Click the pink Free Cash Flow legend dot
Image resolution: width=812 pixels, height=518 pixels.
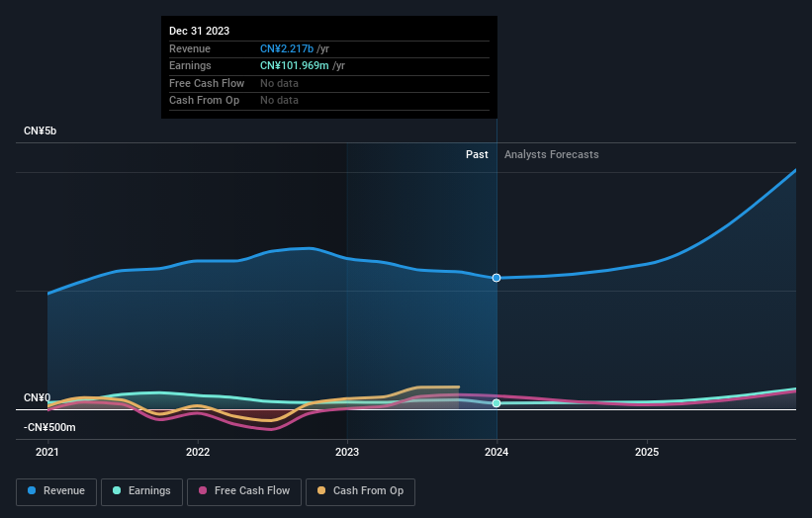203,490
